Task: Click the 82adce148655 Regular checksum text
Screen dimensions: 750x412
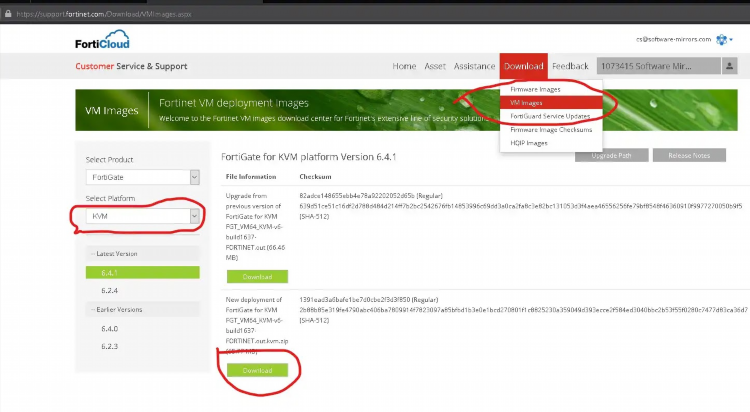Action: (x=371, y=196)
